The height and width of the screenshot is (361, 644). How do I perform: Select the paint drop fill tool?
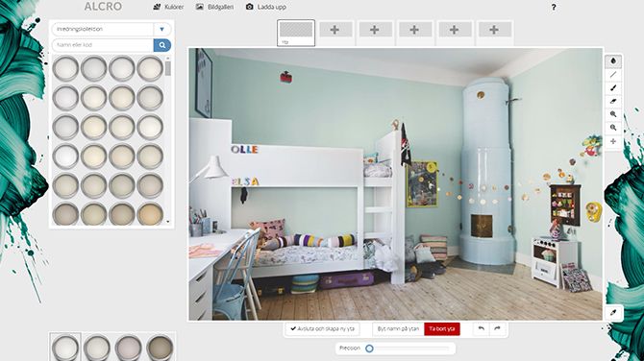613,61
